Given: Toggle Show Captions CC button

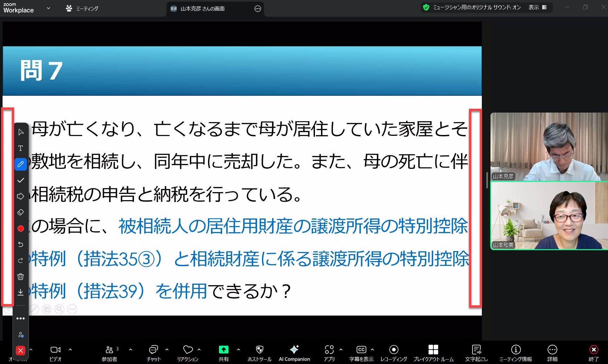Looking at the screenshot, I should [x=361, y=353].
